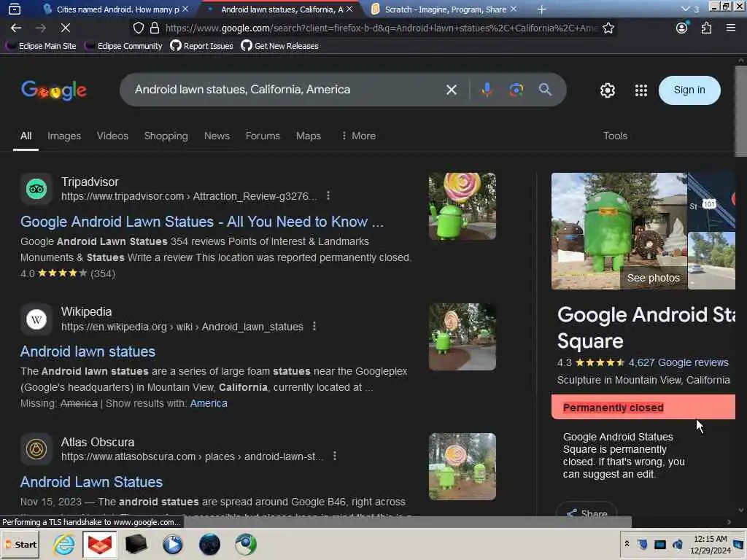Click the Sign in button
747x560 pixels.
pos(689,90)
